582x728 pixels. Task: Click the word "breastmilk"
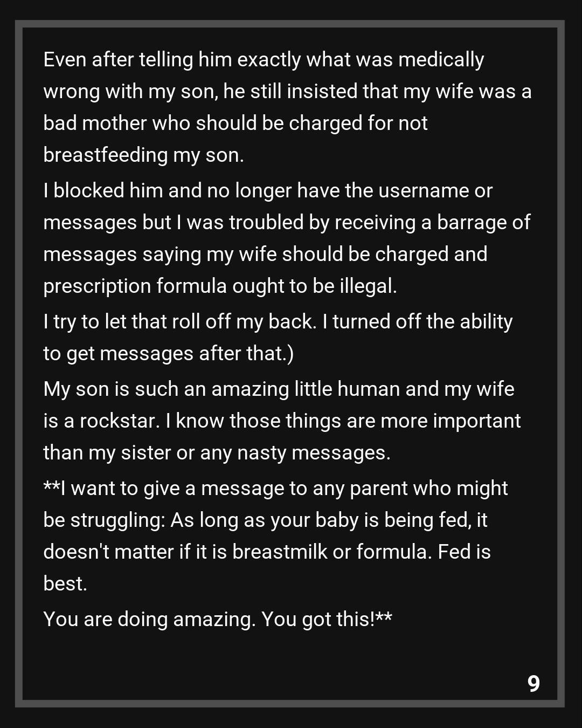click(280, 552)
